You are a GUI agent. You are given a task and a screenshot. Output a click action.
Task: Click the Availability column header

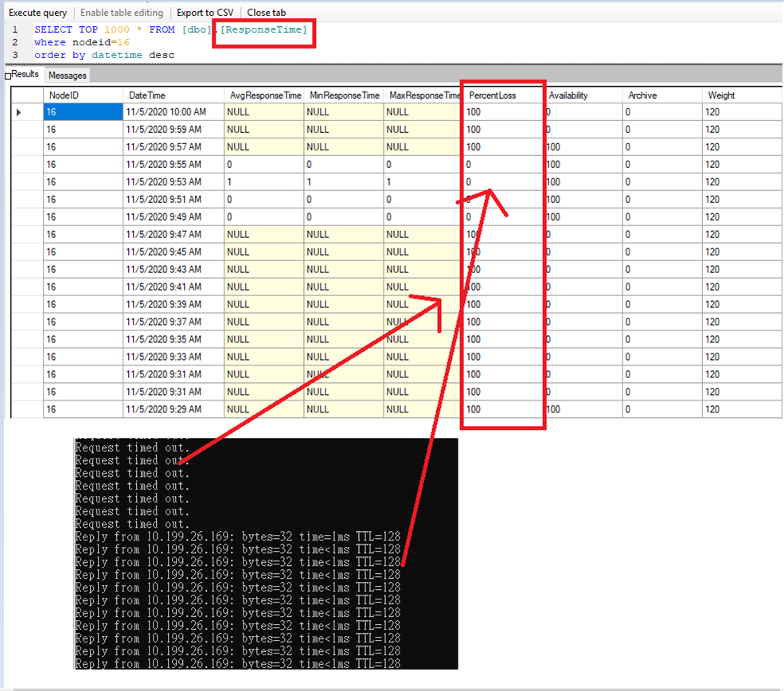[x=568, y=95]
